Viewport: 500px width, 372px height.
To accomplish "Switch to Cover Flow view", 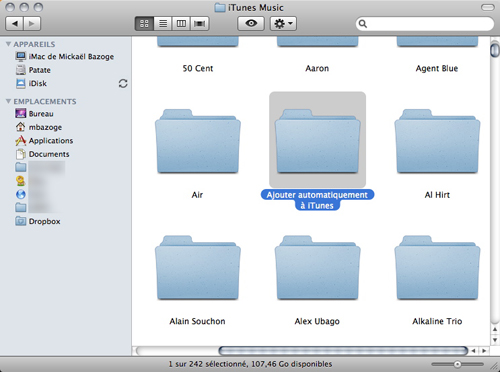I will pyautogui.click(x=200, y=23).
